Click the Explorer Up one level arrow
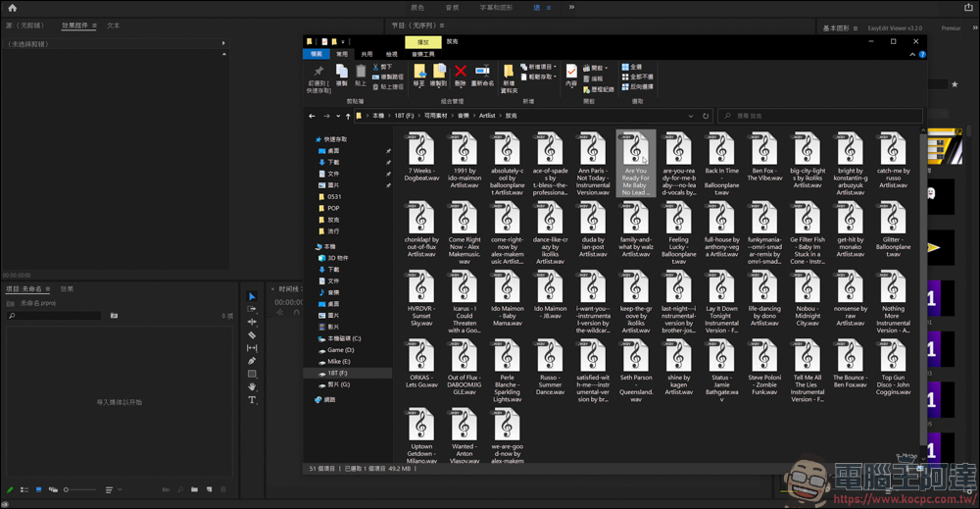The width and height of the screenshot is (980, 509). (x=348, y=116)
